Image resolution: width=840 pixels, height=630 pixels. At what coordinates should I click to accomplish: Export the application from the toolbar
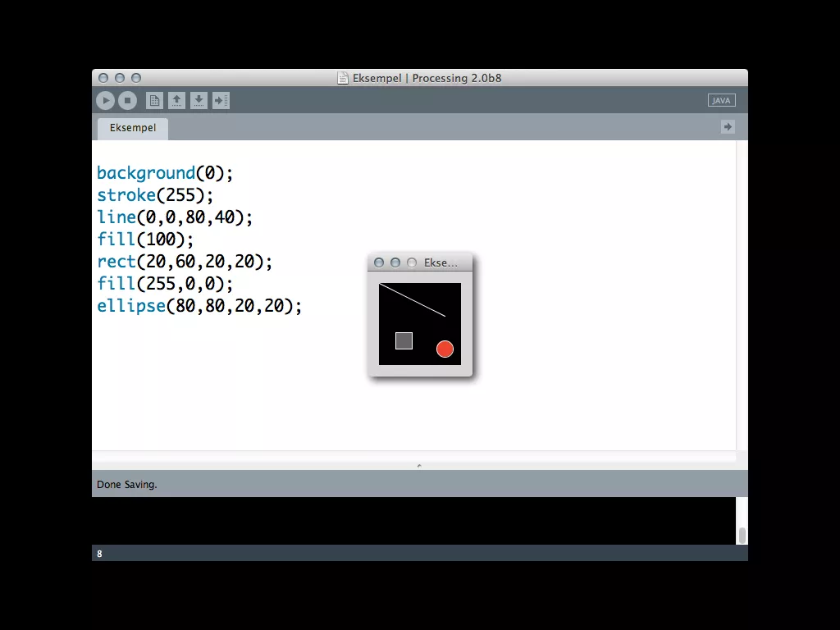click(221, 100)
